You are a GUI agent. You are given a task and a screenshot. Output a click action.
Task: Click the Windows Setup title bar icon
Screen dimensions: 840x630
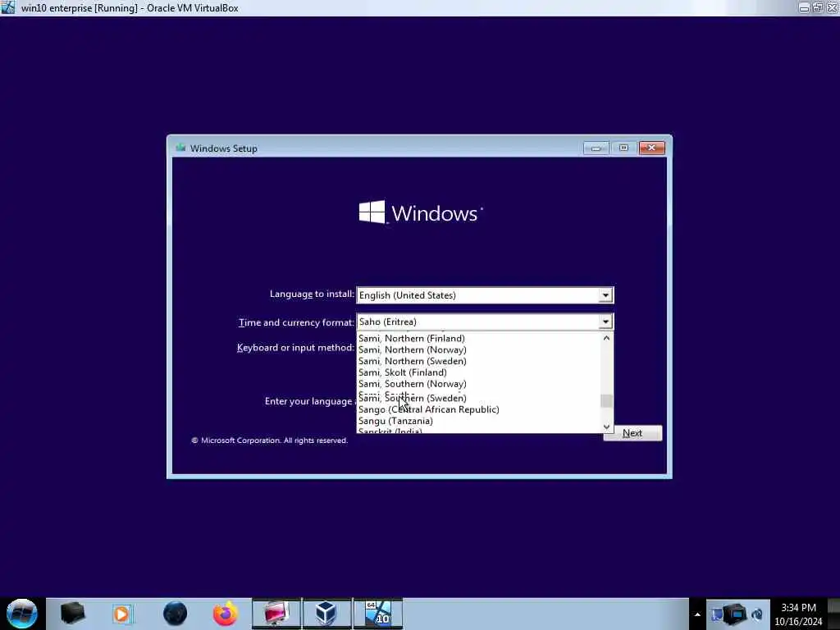click(180, 148)
